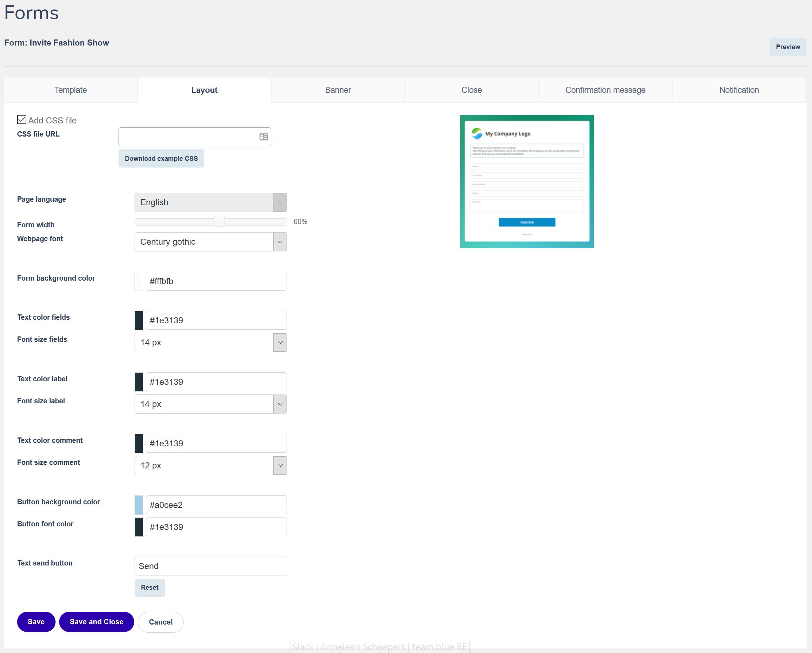This screenshot has height=653, width=812.
Task: Uncheck the Add CSS file checkbox
Action: tap(22, 120)
